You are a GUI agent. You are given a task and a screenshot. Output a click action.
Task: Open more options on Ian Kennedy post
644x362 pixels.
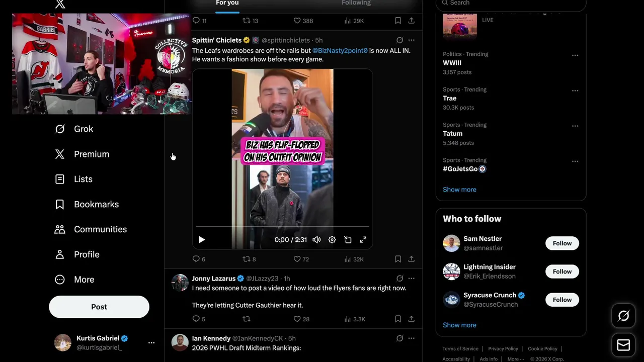click(412, 339)
